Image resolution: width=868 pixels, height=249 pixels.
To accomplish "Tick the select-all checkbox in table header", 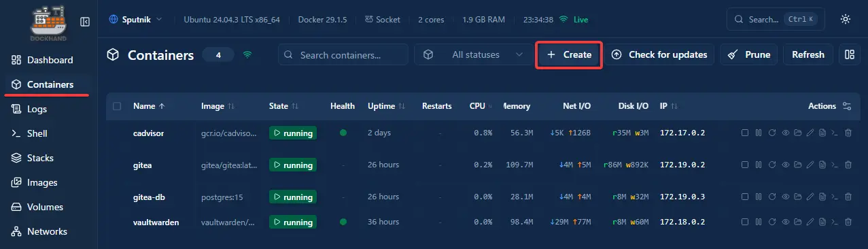I will (x=118, y=106).
